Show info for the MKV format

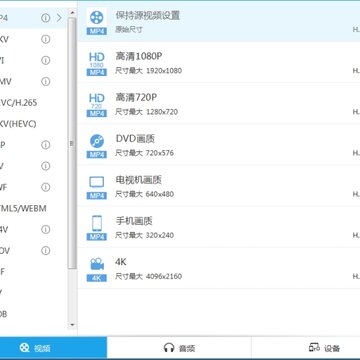[45, 39]
